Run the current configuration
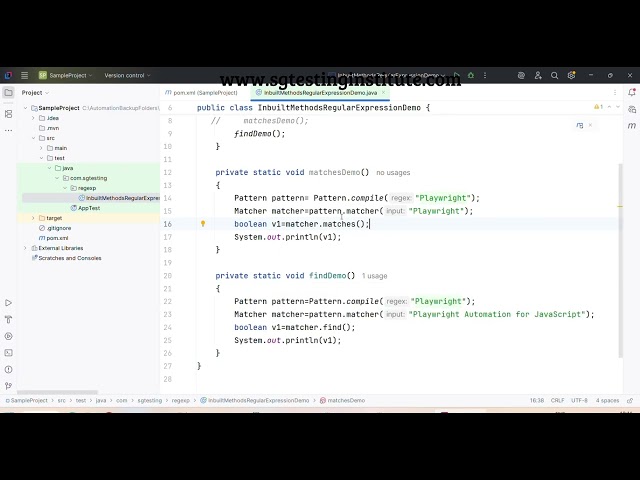The image size is (640, 480). [x=457, y=75]
